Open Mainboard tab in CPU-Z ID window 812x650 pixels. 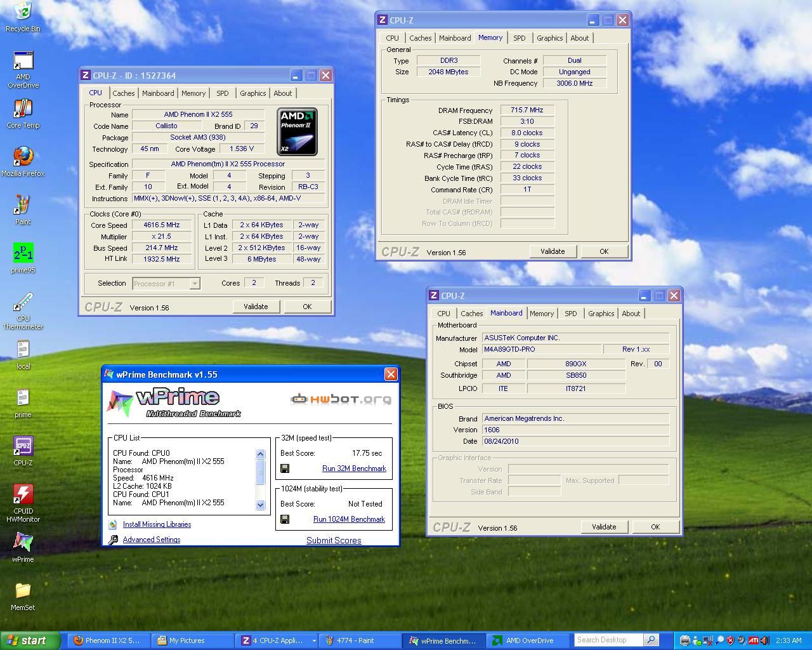[158, 93]
